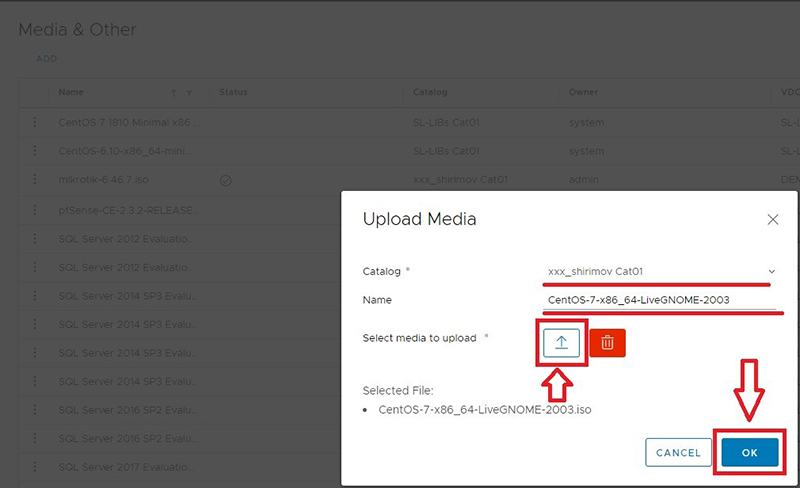Click the Name column header

pos(71,92)
